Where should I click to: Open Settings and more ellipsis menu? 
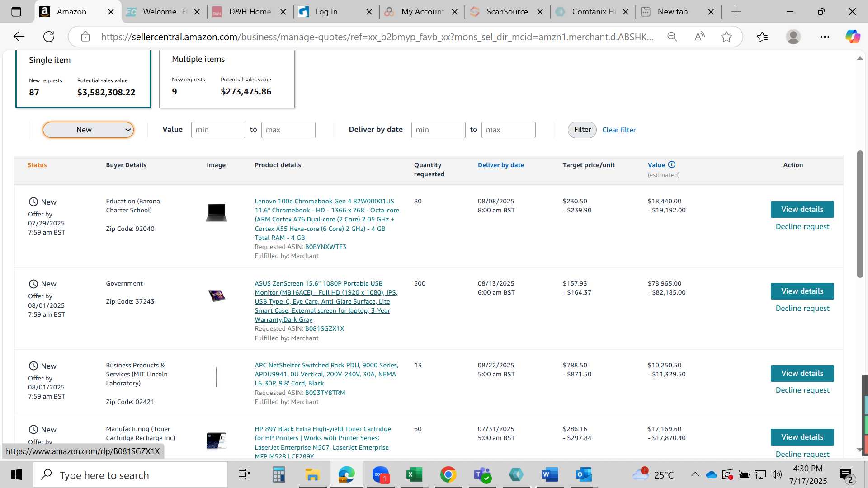point(825,37)
